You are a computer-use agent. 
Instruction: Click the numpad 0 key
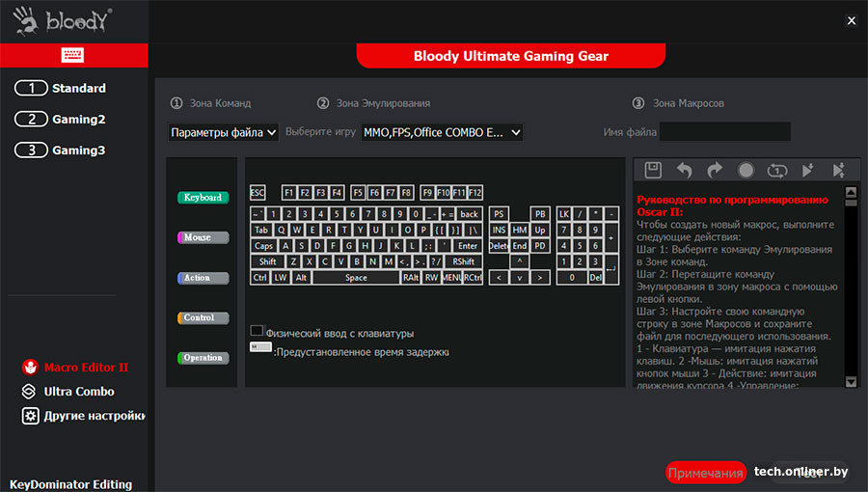(572, 278)
